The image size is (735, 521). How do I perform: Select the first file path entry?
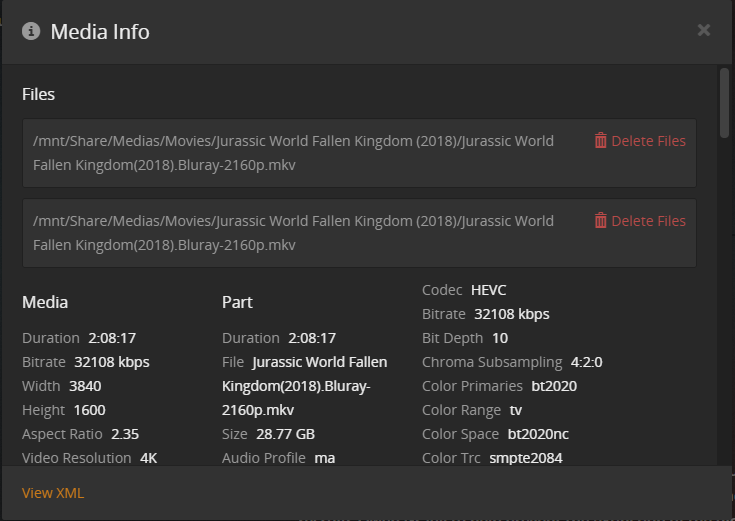coord(293,153)
